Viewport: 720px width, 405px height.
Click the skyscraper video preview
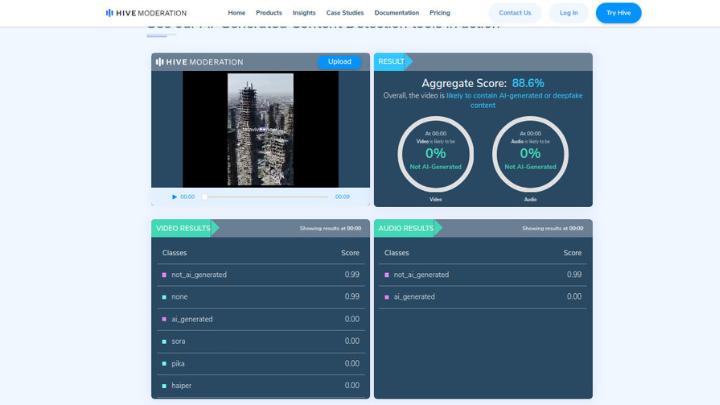[260, 129]
